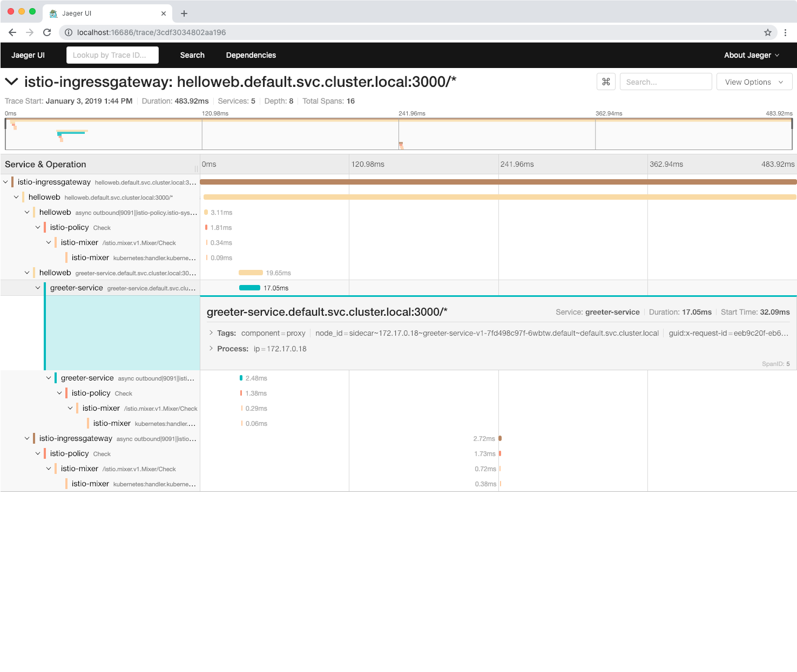The image size is (797, 672).
Task: Collapse the istio-mixer Mixer/Check span of 0.72ms
Action: (x=49, y=469)
